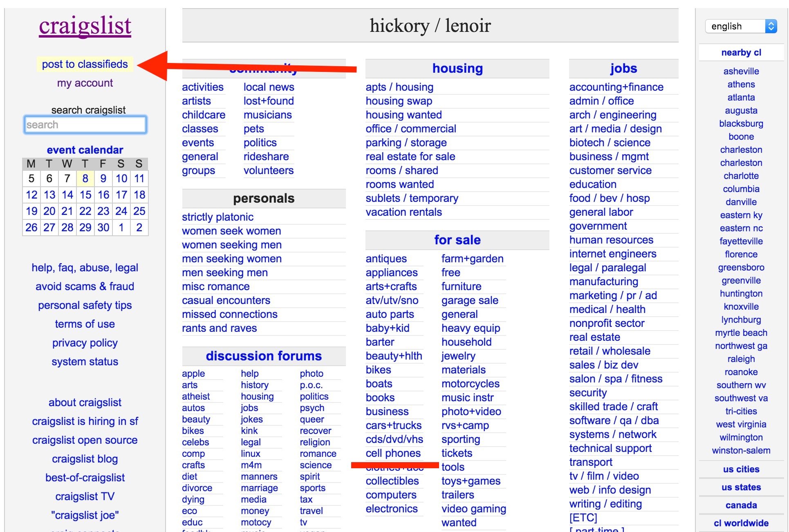Go to nearby charlotte site
Viewport: 789px width, 532px height.
click(x=741, y=176)
